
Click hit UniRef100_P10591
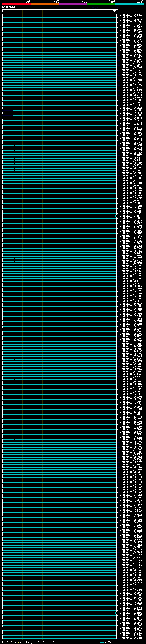click(131, 239)
